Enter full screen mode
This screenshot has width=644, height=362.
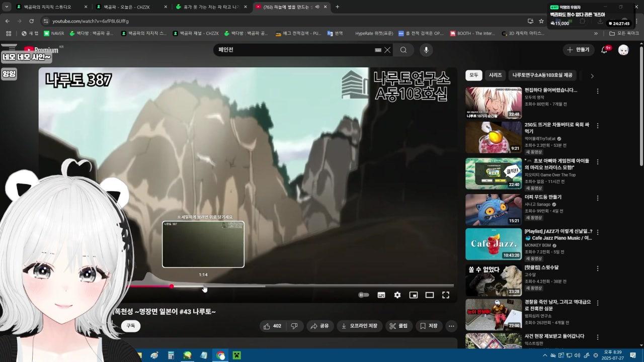tap(446, 295)
